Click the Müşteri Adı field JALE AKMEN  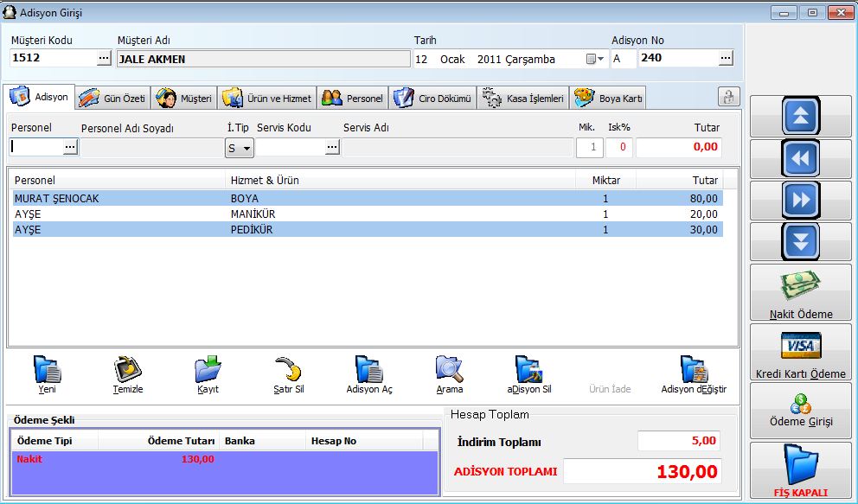263,59
